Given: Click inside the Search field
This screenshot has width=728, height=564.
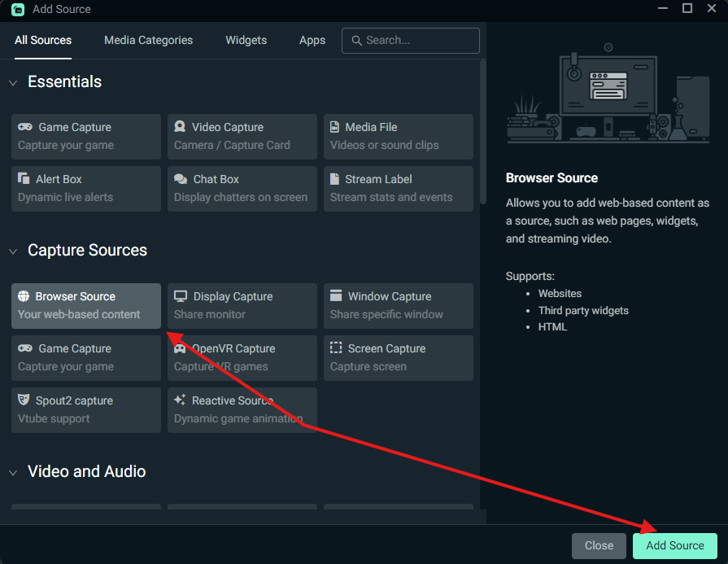Looking at the screenshot, I should pyautogui.click(x=410, y=40).
